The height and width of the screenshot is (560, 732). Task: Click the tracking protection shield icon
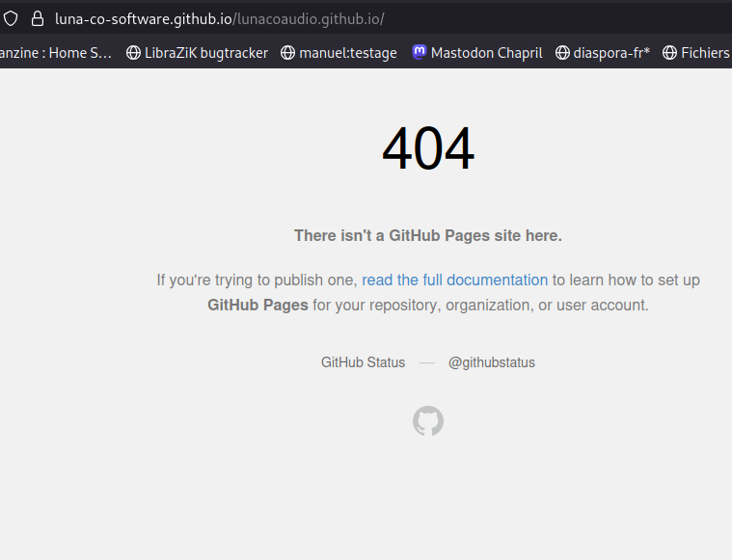point(11,18)
